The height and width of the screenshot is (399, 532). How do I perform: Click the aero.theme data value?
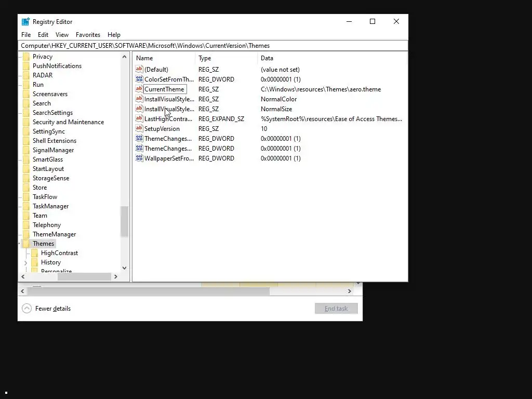tap(321, 89)
